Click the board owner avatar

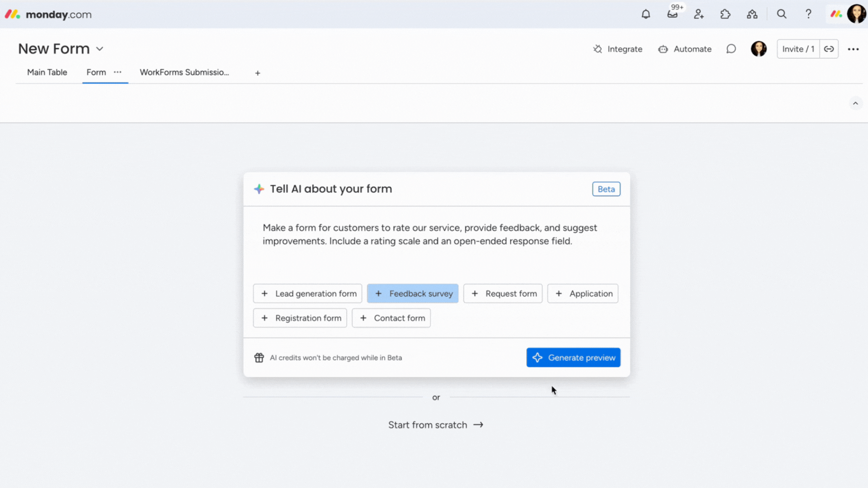click(x=759, y=49)
